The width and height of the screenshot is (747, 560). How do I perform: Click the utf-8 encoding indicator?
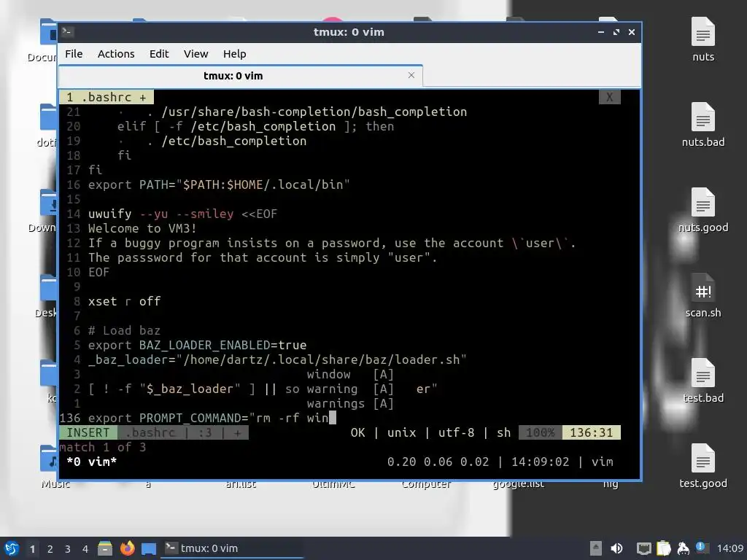[456, 432]
